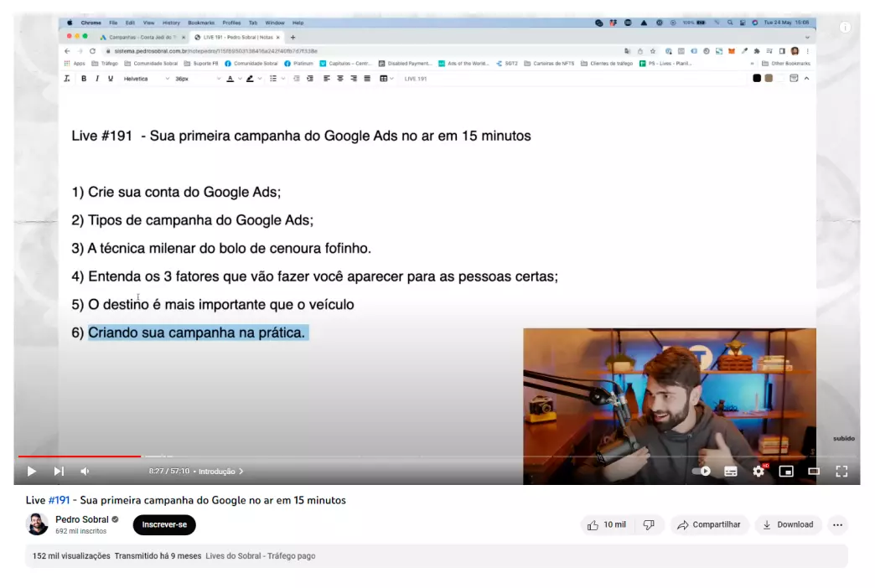Expand the Introdução chapter list
The height and width of the screenshot is (588, 875).
click(x=221, y=472)
